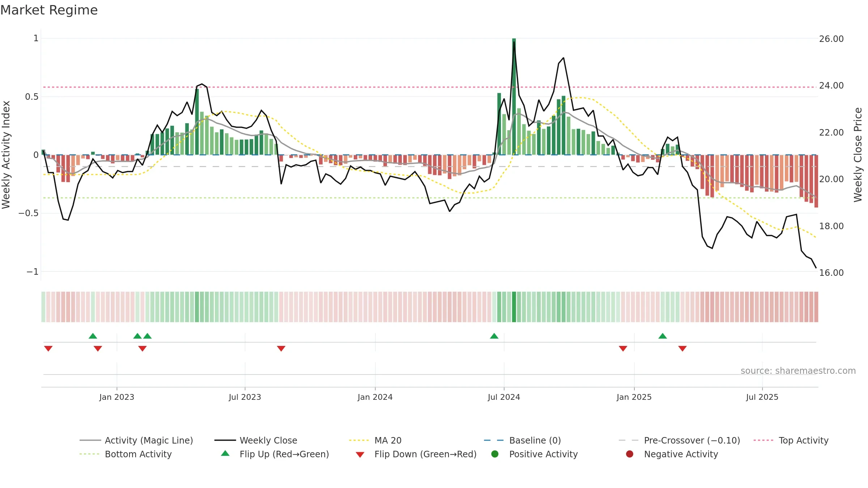This screenshot has height=488, width=868.
Task: Click the Weekly Activity Index axis title
Action: [x=6, y=155]
